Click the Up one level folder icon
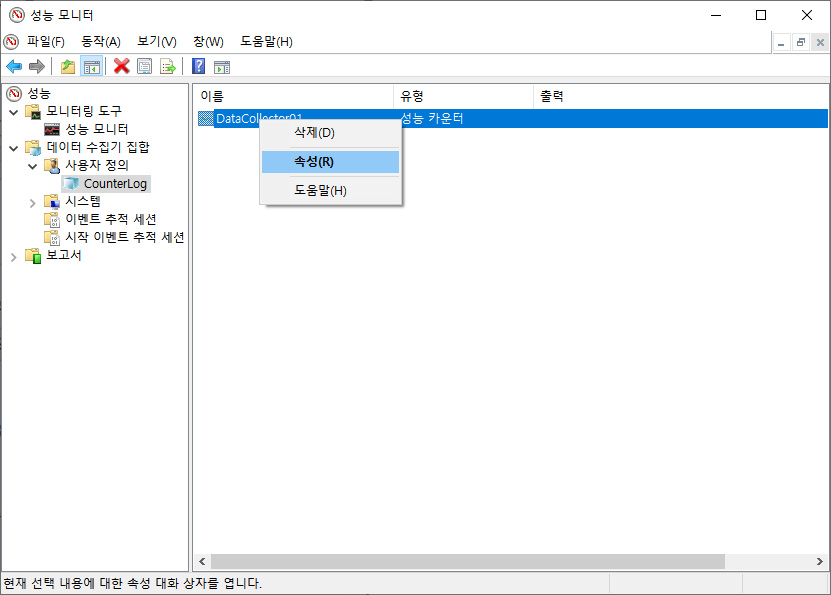Image resolution: width=831 pixels, height=595 pixels. (68, 67)
